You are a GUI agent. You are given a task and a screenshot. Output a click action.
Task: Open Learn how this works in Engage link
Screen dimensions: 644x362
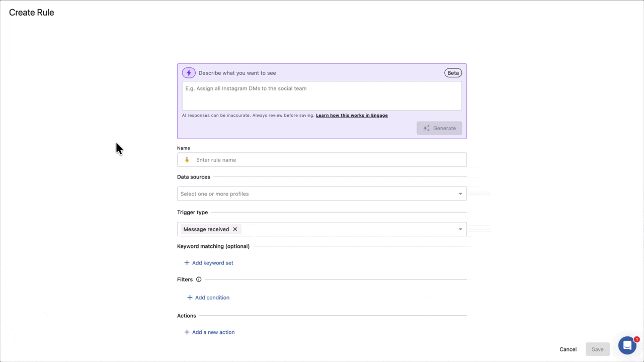[x=352, y=115]
